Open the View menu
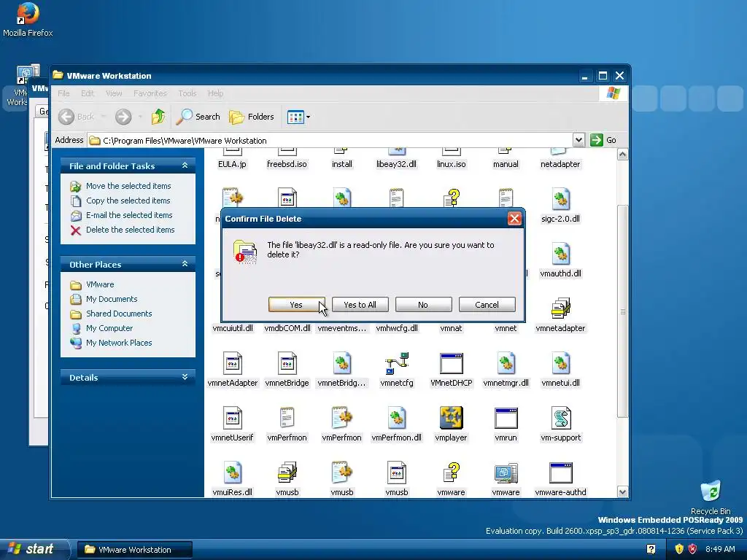This screenshot has width=747, height=560. coord(114,93)
